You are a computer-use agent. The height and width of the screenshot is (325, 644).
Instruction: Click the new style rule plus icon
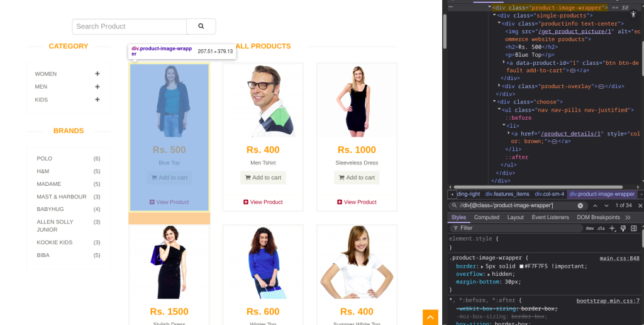point(612,228)
